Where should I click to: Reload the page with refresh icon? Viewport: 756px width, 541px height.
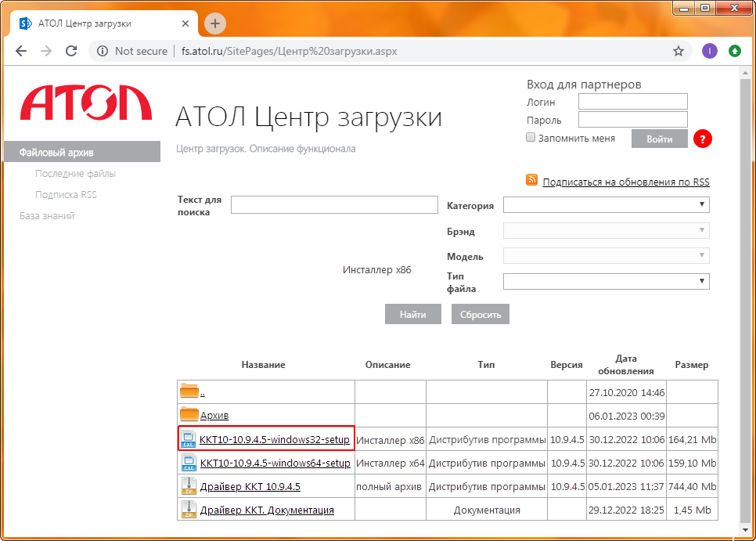(71, 51)
